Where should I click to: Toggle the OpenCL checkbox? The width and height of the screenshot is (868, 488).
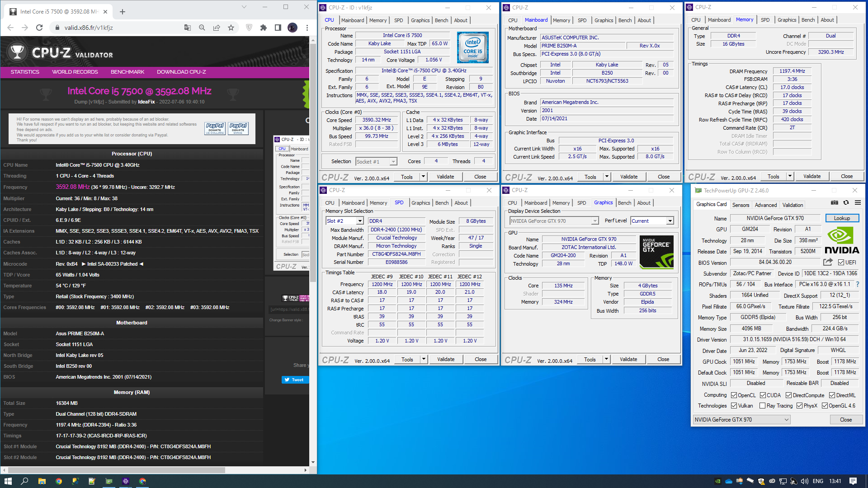point(734,395)
